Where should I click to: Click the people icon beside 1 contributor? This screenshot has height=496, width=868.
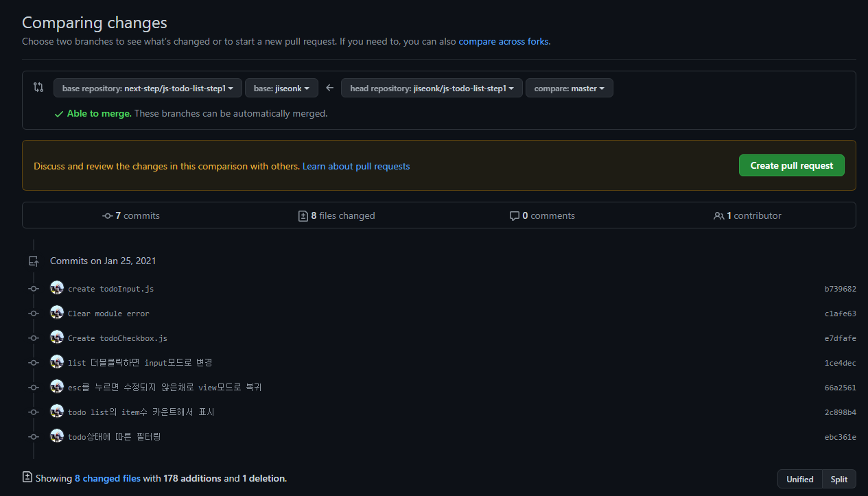click(718, 215)
